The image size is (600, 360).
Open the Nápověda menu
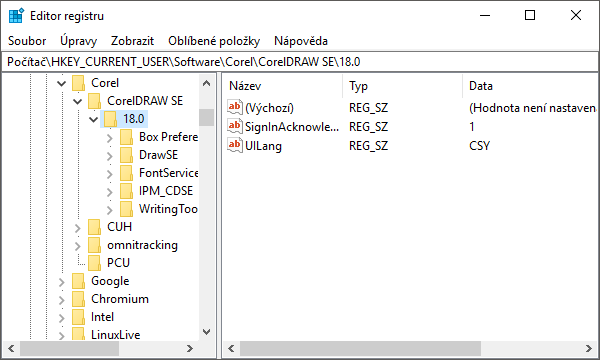(x=301, y=41)
